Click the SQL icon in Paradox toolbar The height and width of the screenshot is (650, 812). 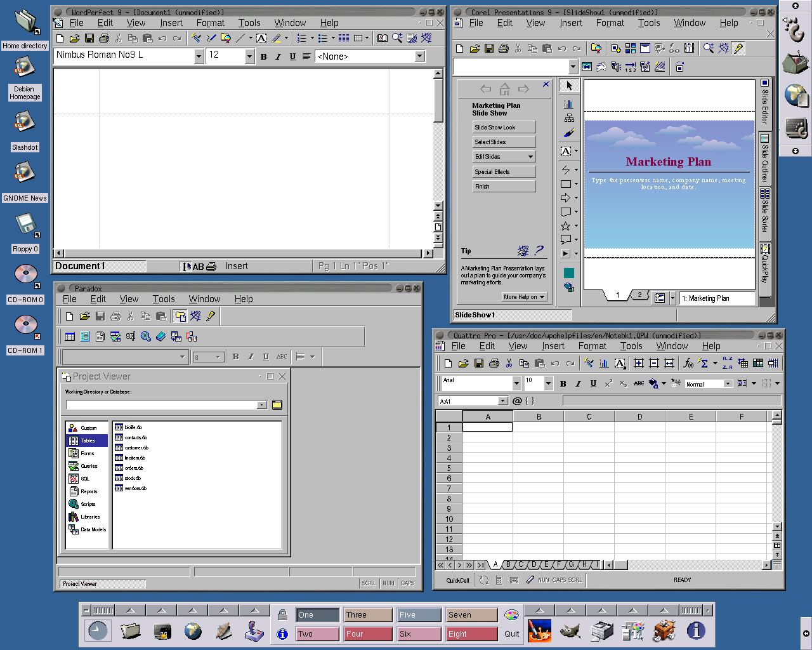pyautogui.click(x=131, y=336)
